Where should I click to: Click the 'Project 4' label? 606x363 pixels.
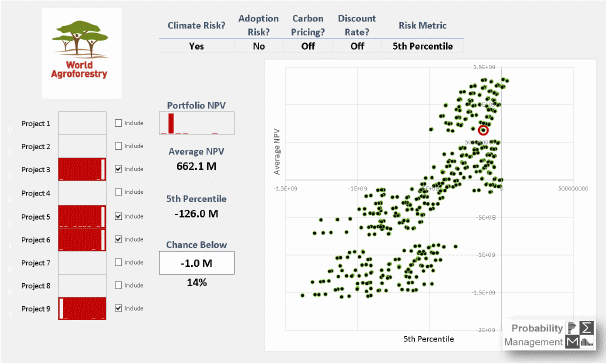36,193
